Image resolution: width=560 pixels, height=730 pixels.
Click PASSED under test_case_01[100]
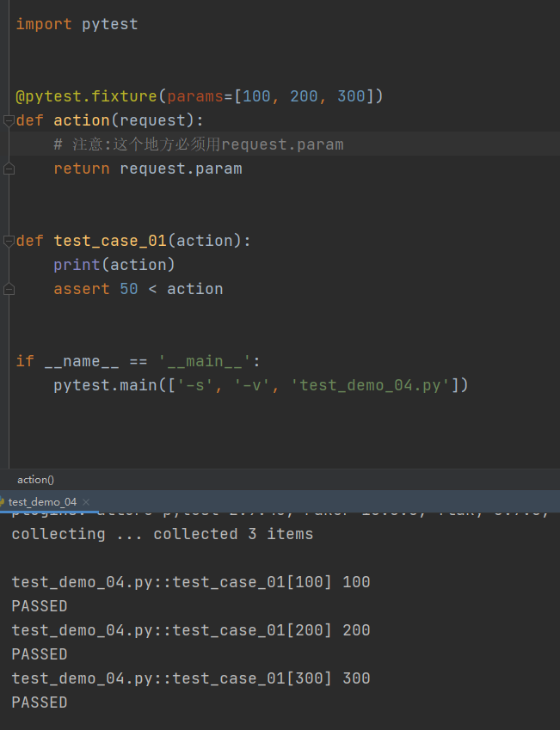pyautogui.click(x=40, y=606)
